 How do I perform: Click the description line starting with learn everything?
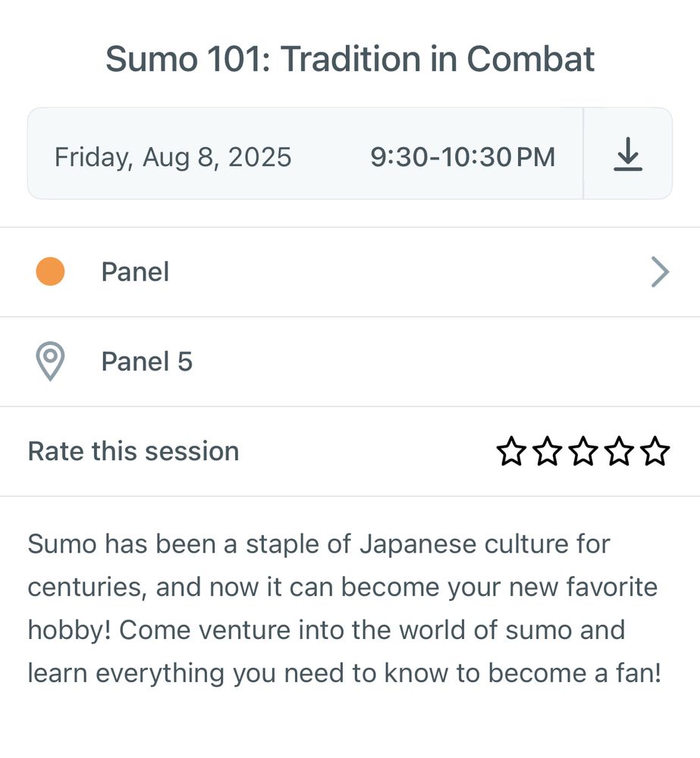344,673
